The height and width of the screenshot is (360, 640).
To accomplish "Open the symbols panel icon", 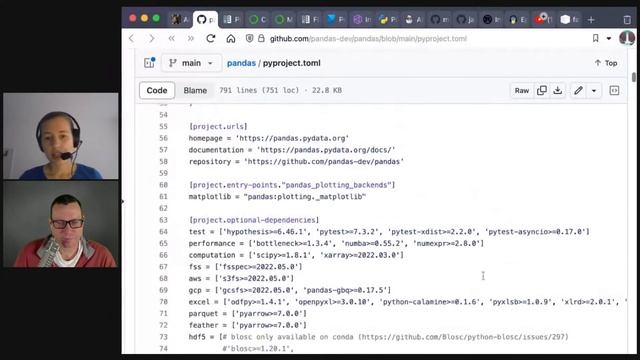I will [x=614, y=91].
